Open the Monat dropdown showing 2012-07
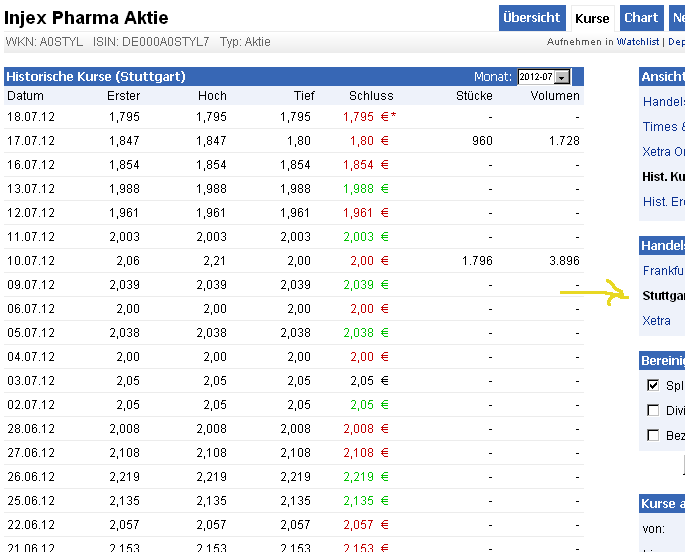Image resolution: width=685 pixels, height=552 pixels. point(543,77)
